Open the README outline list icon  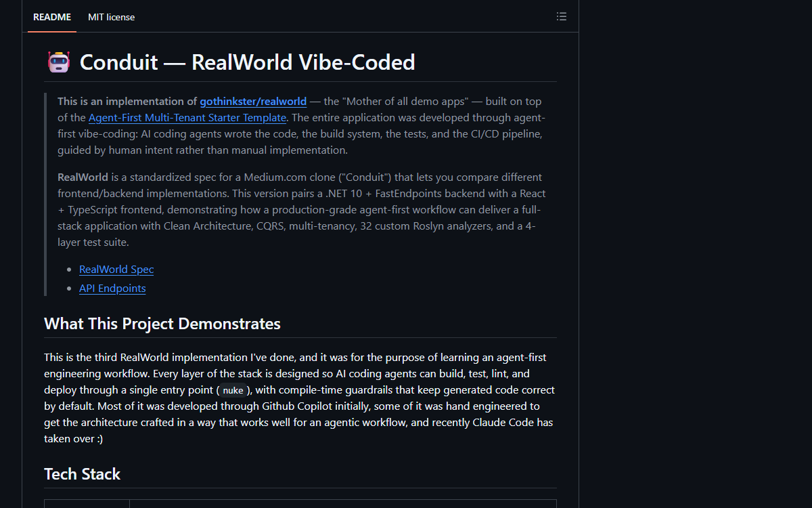[x=561, y=17]
